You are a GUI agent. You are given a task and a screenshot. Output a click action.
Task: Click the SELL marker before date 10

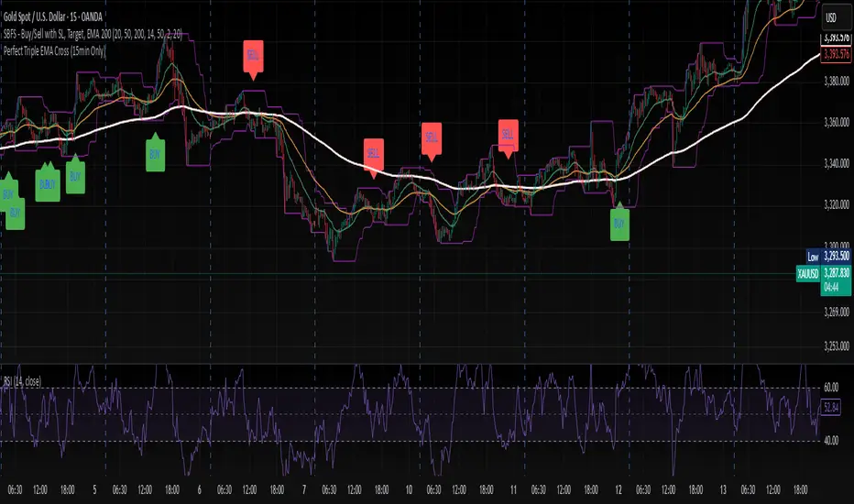tap(374, 154)
